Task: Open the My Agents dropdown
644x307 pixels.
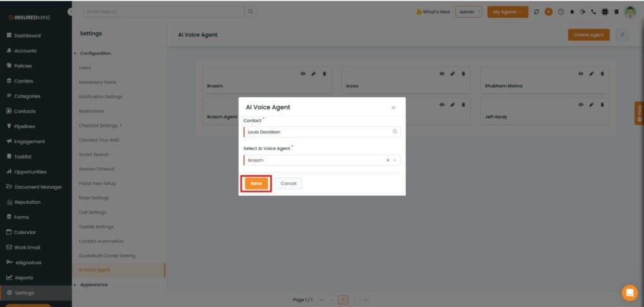Action: [x=507, y=12]
